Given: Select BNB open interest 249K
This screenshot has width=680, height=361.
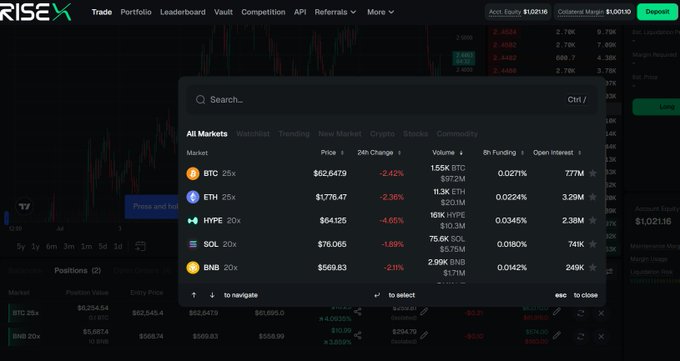Looking at the screenshot, I should [x=575, y=268].
